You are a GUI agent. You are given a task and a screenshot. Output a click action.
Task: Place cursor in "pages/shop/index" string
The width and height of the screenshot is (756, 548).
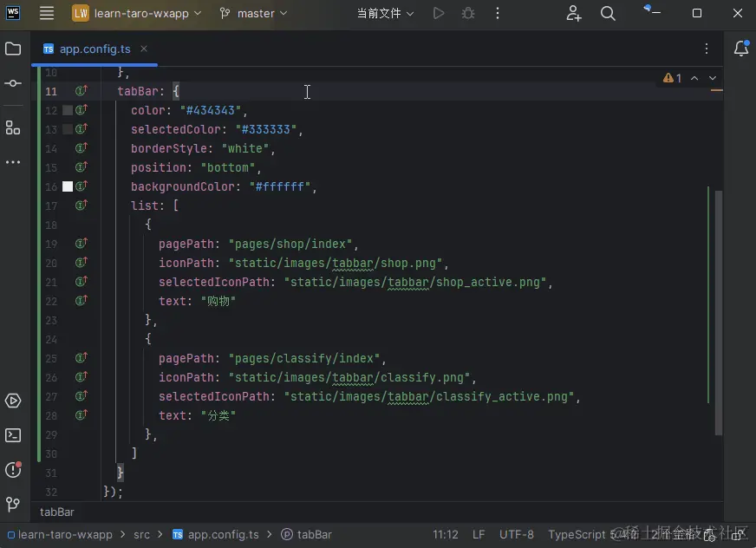click(290, 244)
